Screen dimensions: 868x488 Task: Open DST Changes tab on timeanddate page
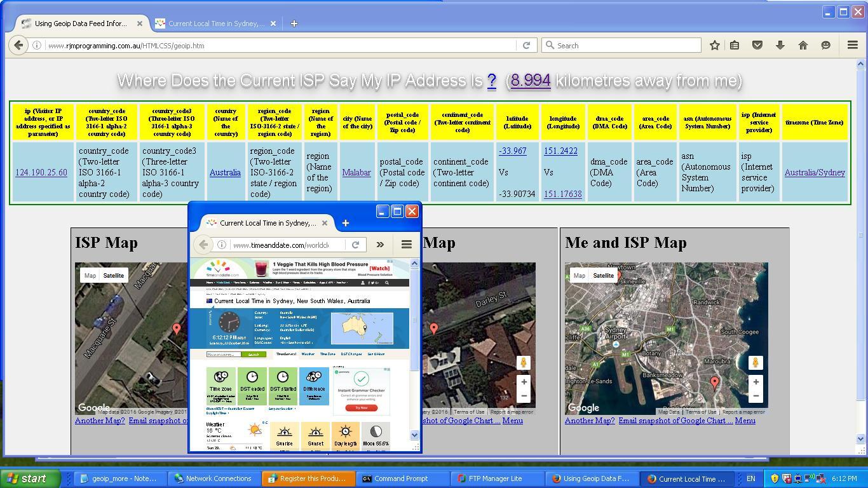click(x=351, y=354)
